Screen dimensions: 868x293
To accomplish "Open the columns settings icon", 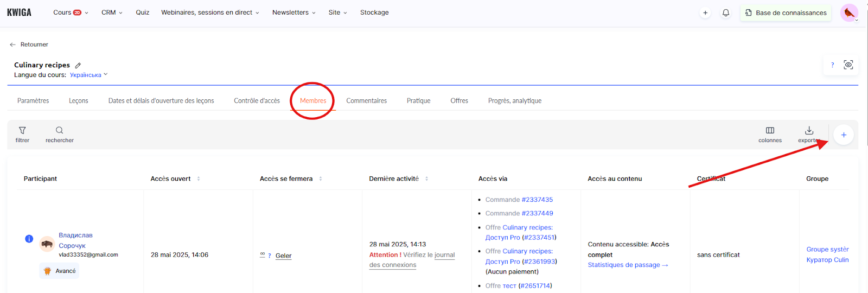I will (770, 131).
